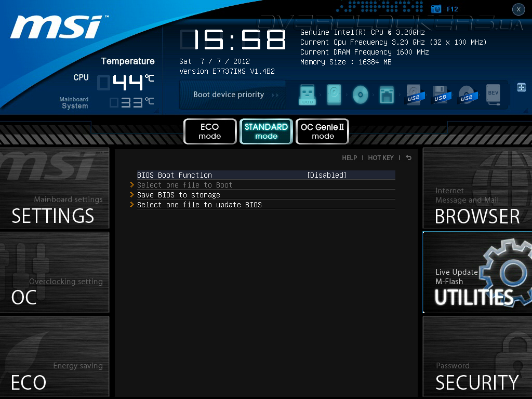The image size is (532, 399).
Task: Expand 'Select one file to update BIOS' arrow
Action: (x=132, y=205)
